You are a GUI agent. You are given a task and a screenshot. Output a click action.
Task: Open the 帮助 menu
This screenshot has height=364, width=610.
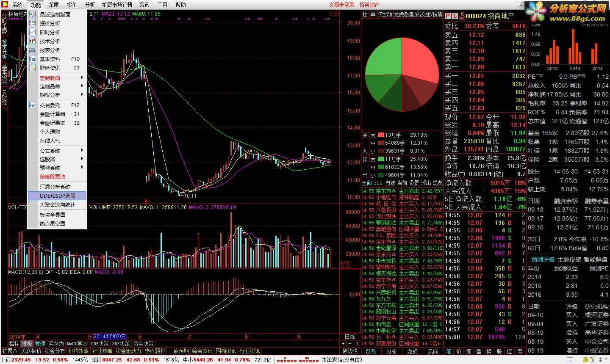click(x=180, y=5)
